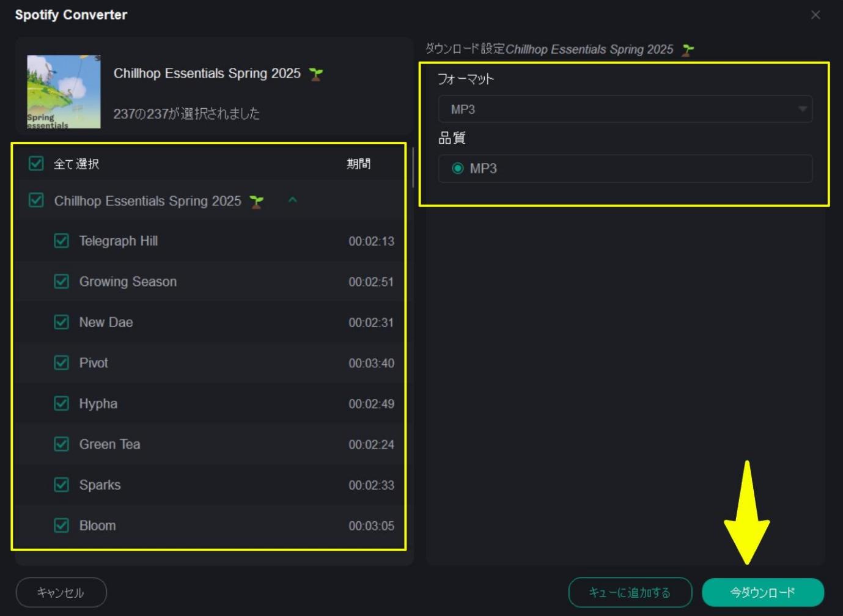Click the Telegraph Hill track title
Image resolution: width=843 pixels, height=616 pixels.
119,241
